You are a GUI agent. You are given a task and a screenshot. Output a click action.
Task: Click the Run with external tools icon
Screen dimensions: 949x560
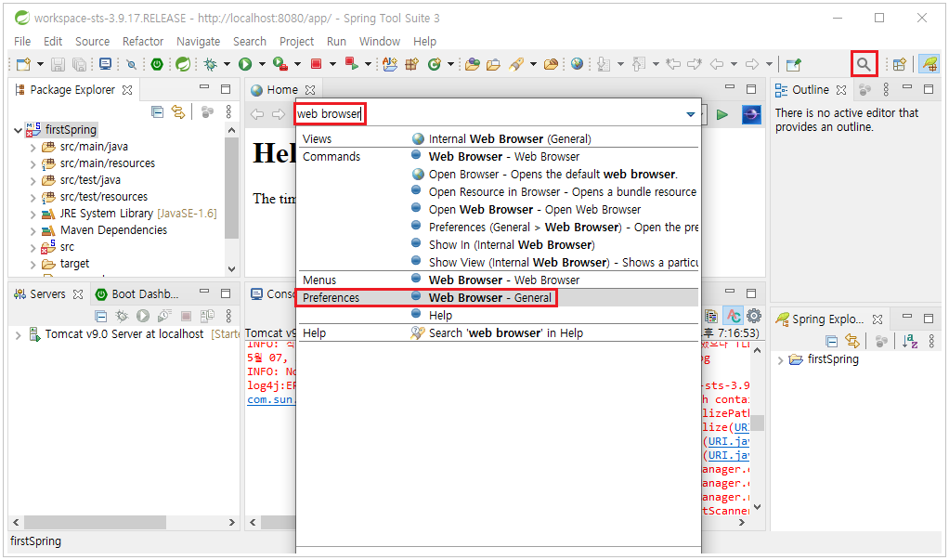(279, 63)
